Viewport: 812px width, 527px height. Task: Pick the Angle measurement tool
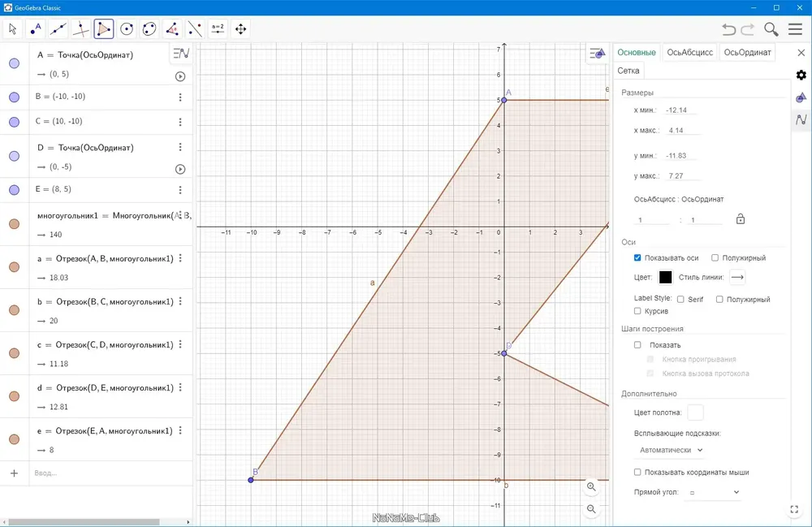coord(172,29)
